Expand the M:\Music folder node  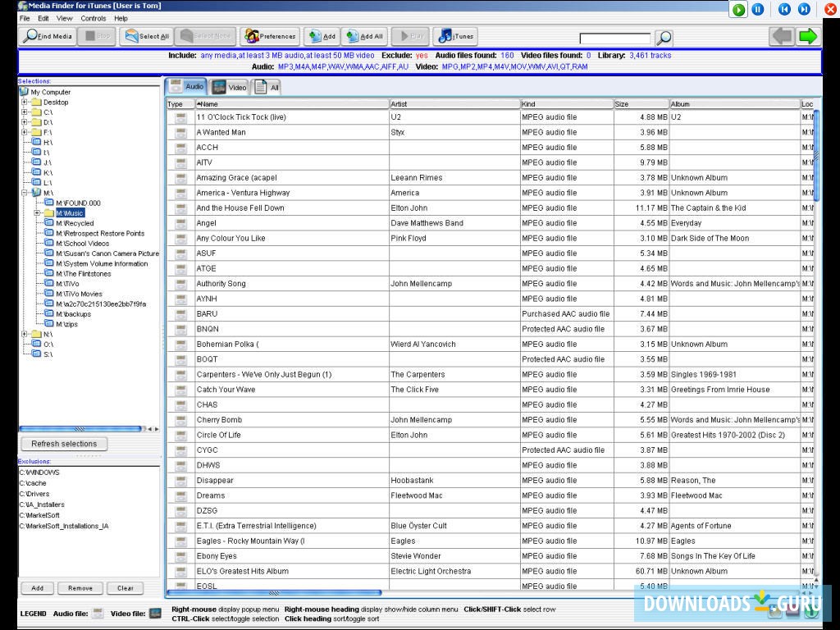tap(37, 212)
